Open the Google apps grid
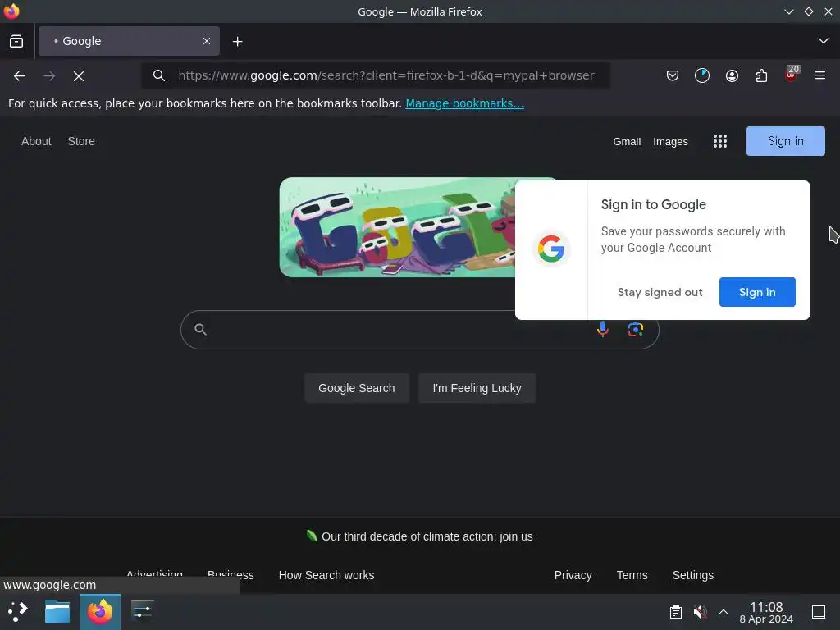840x630 pixels. tap(720, 141)
